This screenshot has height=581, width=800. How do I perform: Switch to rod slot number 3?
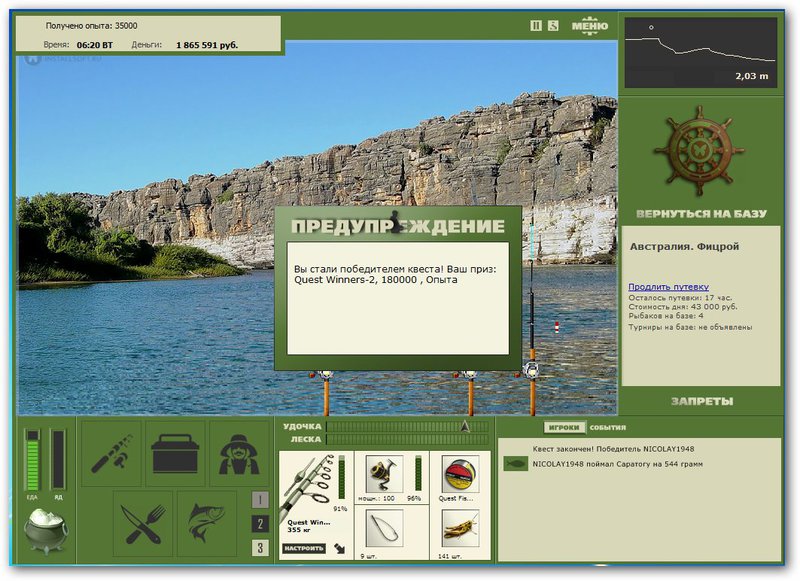click(x=260, y=548)
